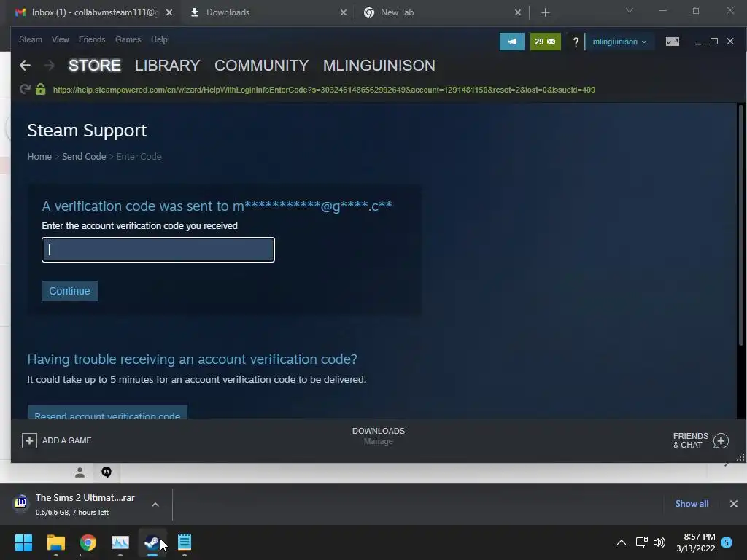The width and height of the screenshot is (747, 560).
Task: Click the plus icon beside Add a Game
Action: [x=29, y=440]
